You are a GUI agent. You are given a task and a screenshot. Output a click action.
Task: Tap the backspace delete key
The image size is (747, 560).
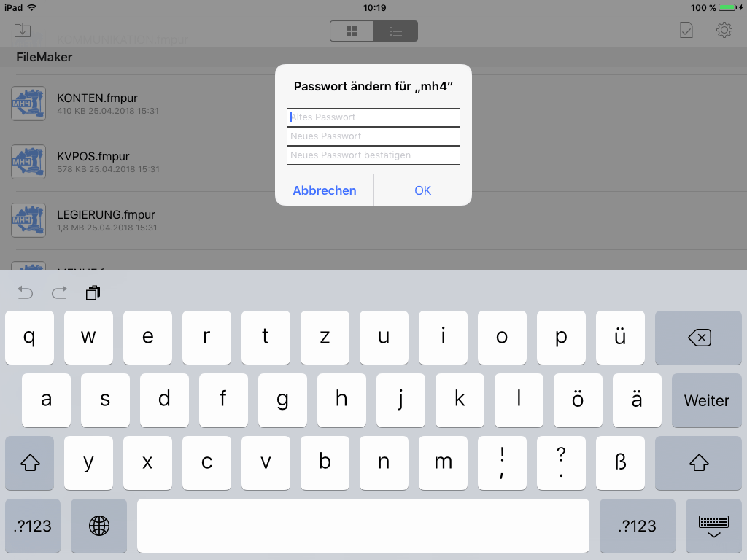698,338
